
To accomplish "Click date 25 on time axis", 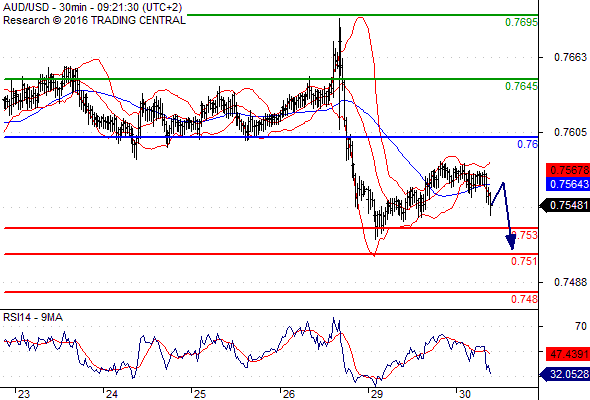I will (x=200, y=394).
